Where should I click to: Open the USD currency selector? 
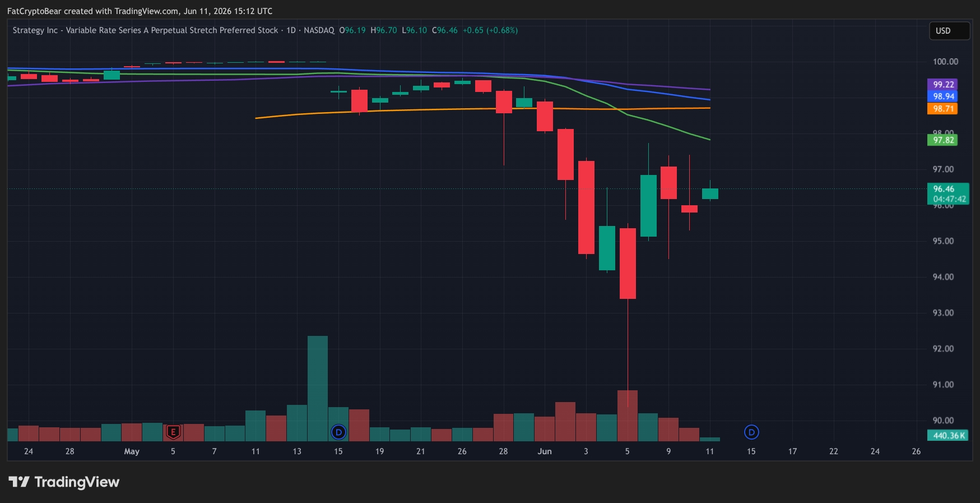[x=949, y=31]
